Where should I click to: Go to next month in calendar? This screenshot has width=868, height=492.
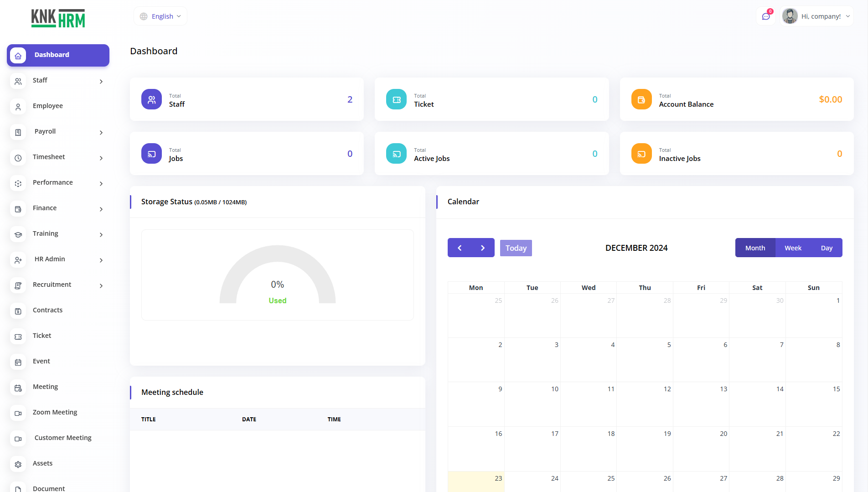coord(483,248)
